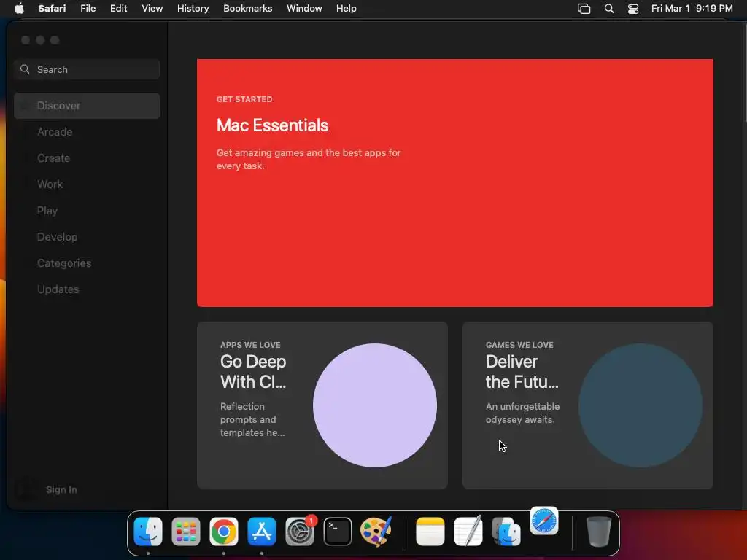Open the Mac Essentials red banner
Image resolution: width=747 pixels, height=560 pixels.
(455, 183)
